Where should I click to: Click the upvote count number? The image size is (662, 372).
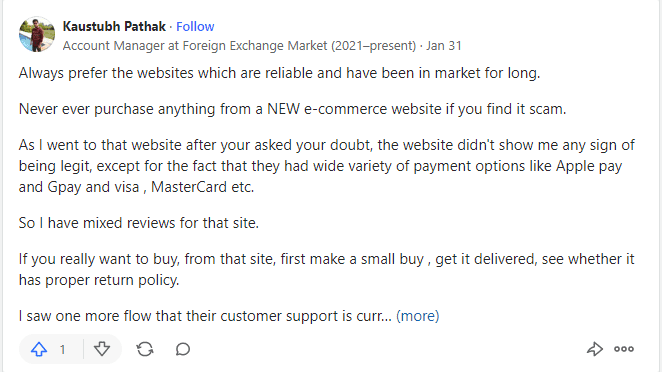(62, 350)
